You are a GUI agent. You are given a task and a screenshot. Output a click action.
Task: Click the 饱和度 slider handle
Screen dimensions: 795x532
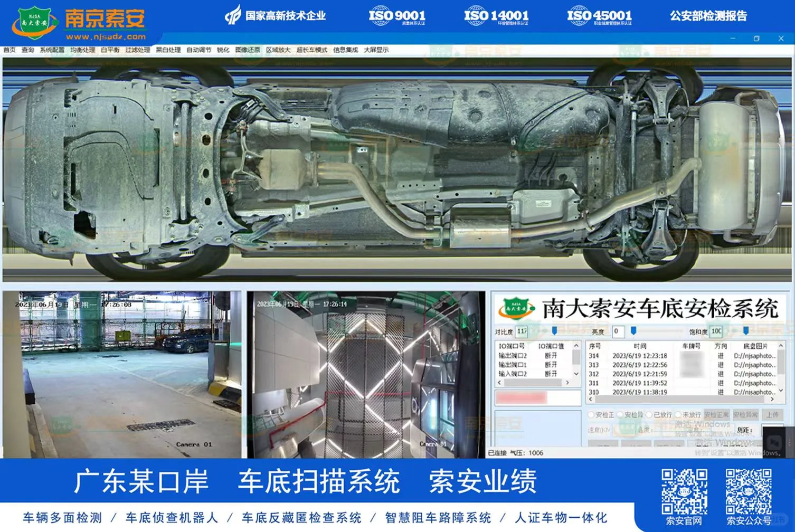point(745,330)
